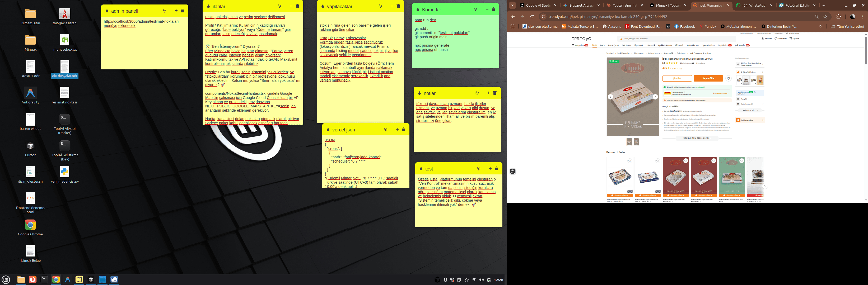Bookmark this page with the star
The height and width of the screenshot is (285, 868).
tap(825, 16)
